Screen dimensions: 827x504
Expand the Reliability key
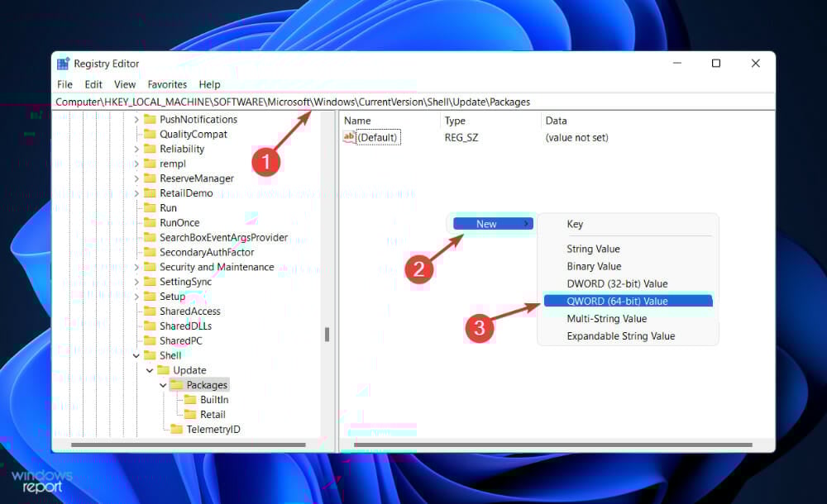coord(136,150)
